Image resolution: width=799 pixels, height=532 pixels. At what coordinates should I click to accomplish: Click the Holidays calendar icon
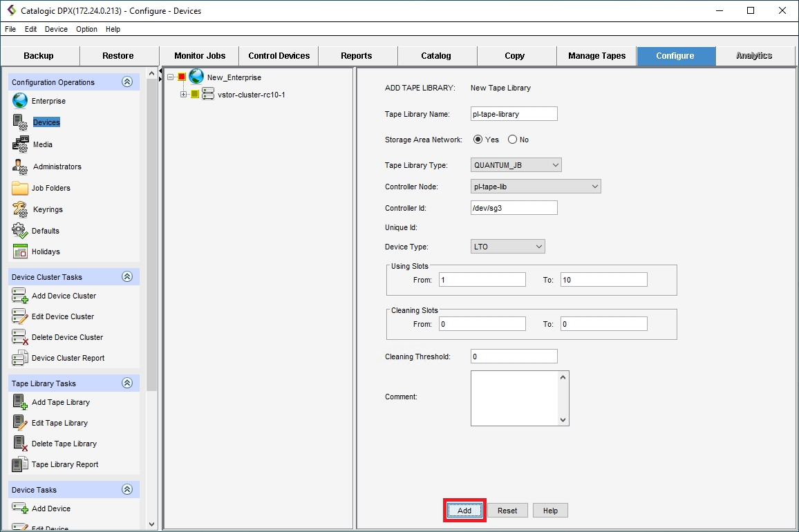tap(20, 251)
